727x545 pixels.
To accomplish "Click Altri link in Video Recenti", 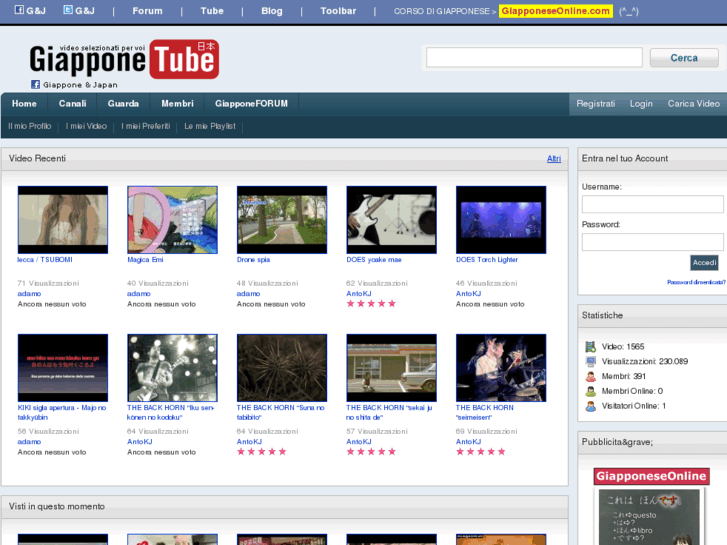I will 554,159.
